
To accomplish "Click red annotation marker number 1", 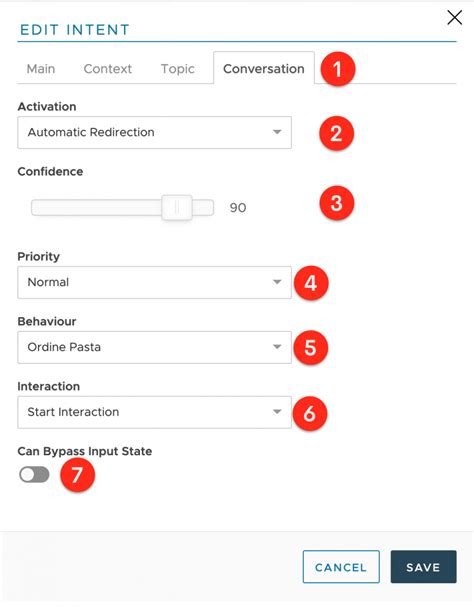I will pos(337,69).
